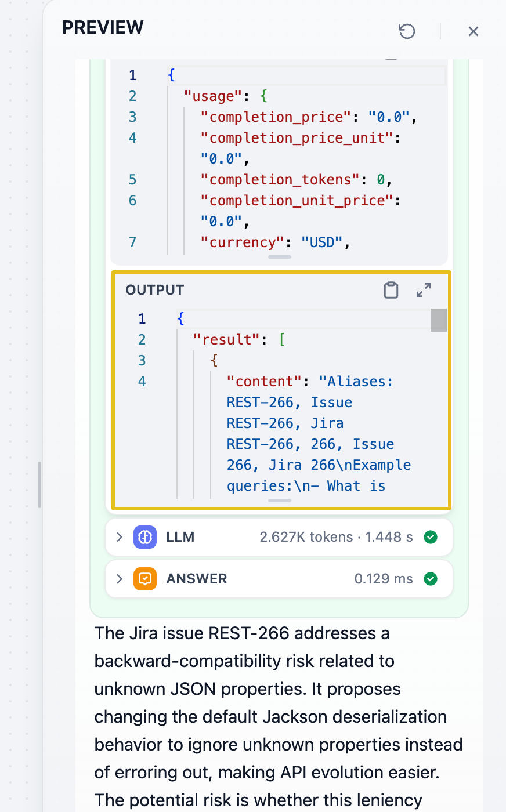Click the "completion_tokens" line
Viewport: 506px width, 812px height.
[x=297, y=180]
